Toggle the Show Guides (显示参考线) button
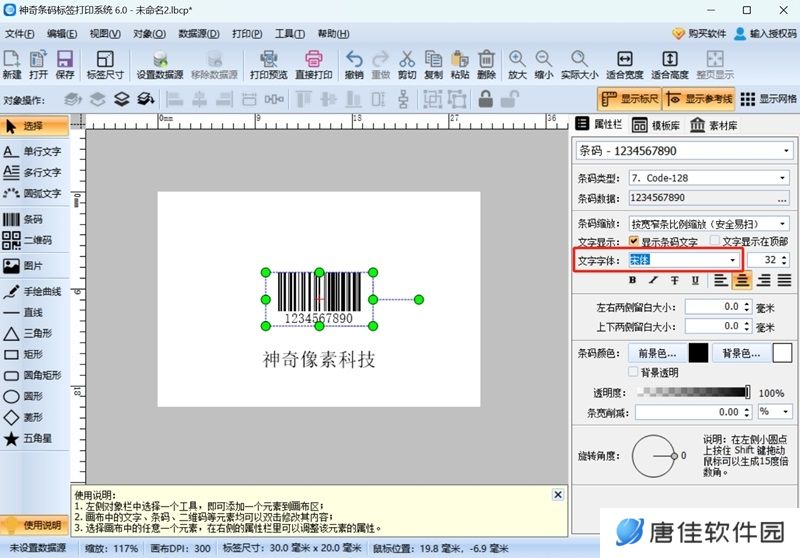The height and width of the screenshot is (558, 800). (699, 99)
